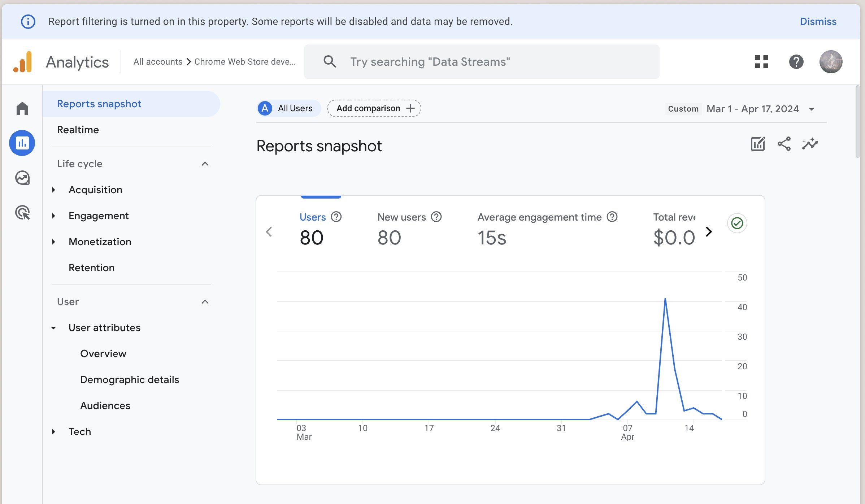Click the All Users 'A' badge
Image resolution: width=865 pixels, height=504 pixels.
point(265,108)
